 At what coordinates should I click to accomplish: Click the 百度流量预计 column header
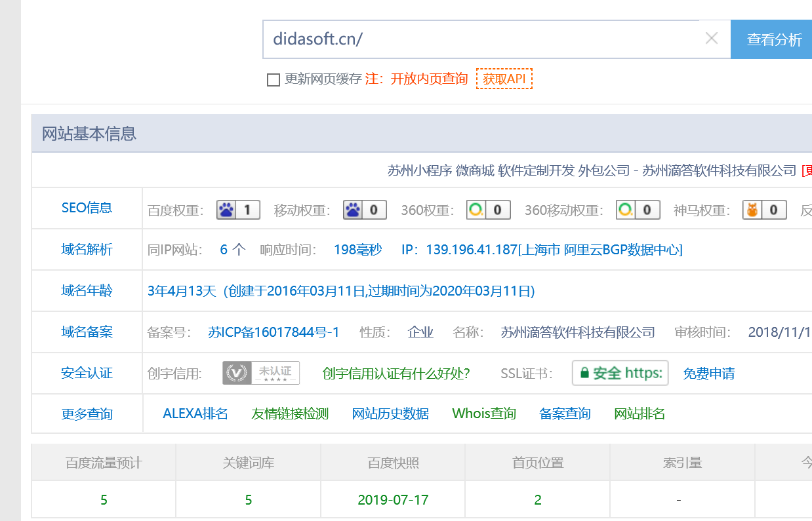(104, 463)
